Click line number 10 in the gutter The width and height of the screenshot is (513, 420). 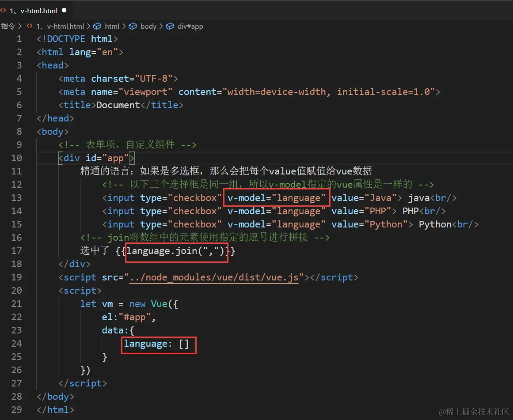tap(17, 158)
